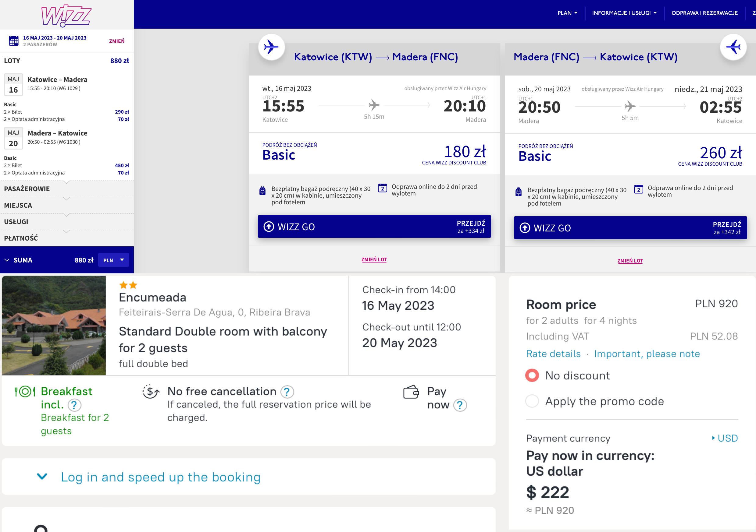
Task: Click the Pay now wallet icon
Action: (411, 392)
